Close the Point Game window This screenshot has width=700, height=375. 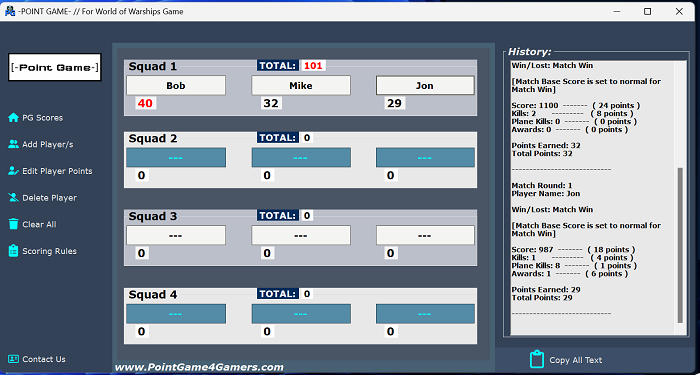click(x=679, y=12)
